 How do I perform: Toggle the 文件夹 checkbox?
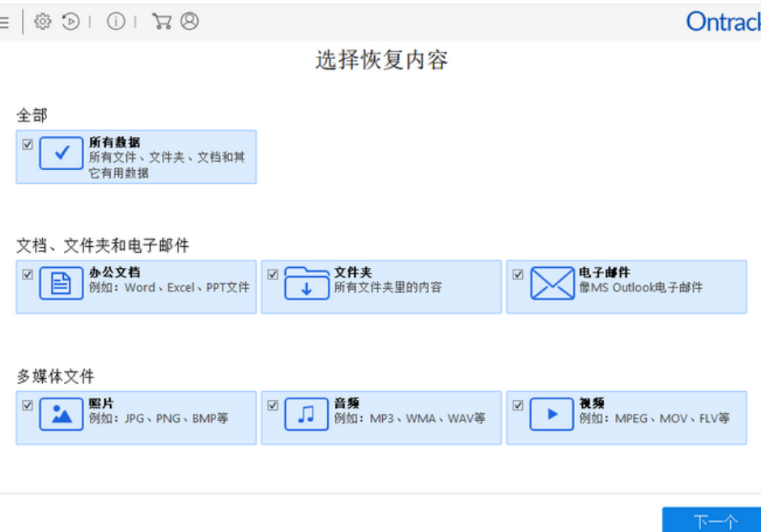273,275
